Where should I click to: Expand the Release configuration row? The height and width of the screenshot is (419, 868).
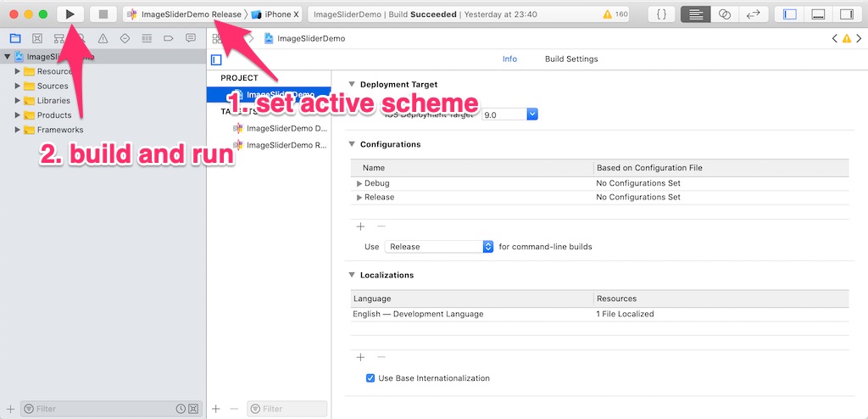(359, 198)
